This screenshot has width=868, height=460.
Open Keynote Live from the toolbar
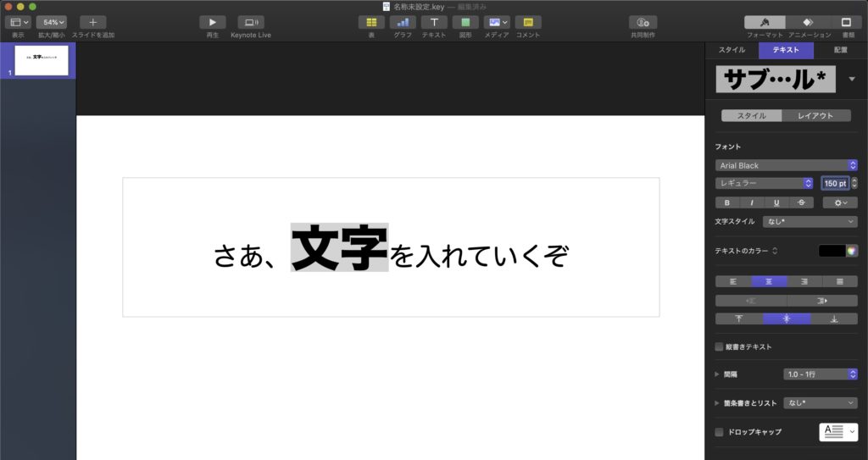pos(251,22)
